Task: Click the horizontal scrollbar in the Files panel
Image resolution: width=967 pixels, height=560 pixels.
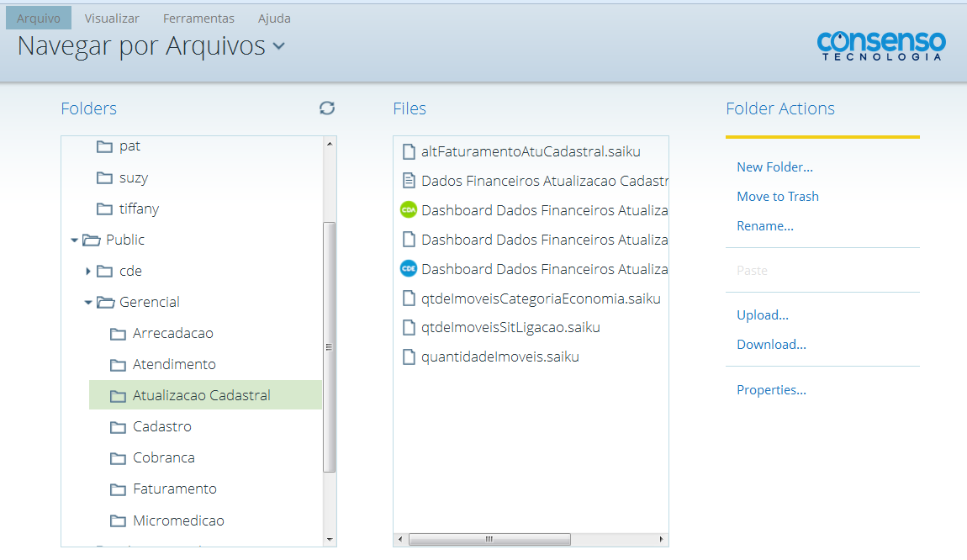Action: 489,539
